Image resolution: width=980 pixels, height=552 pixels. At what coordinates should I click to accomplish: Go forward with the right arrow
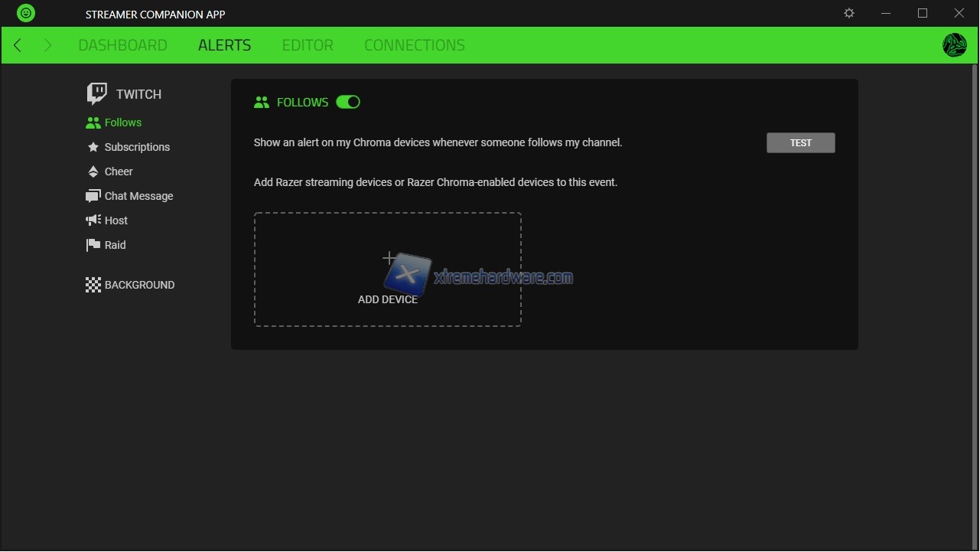pos(47,45)
